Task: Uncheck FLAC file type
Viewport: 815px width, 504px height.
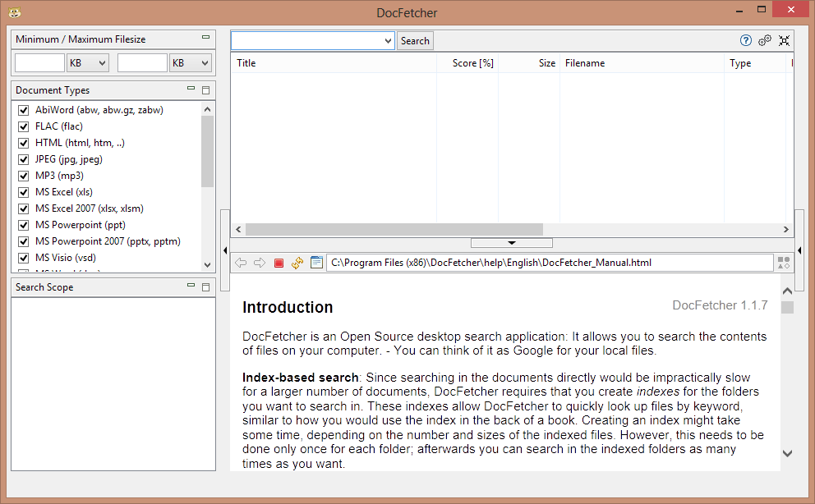Action: [x=23, y=126]
